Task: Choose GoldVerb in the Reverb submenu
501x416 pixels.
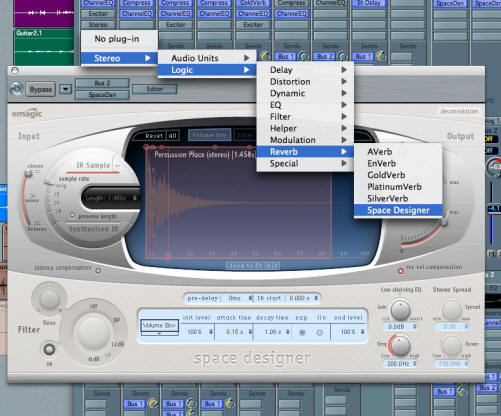Action: click(x=398, y=175)
